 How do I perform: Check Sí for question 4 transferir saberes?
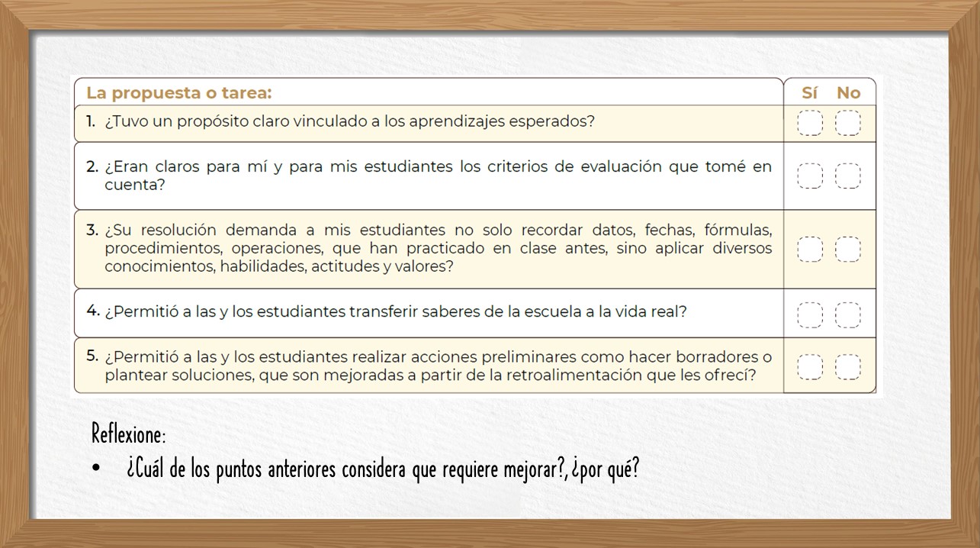click(x=810, y=314)
